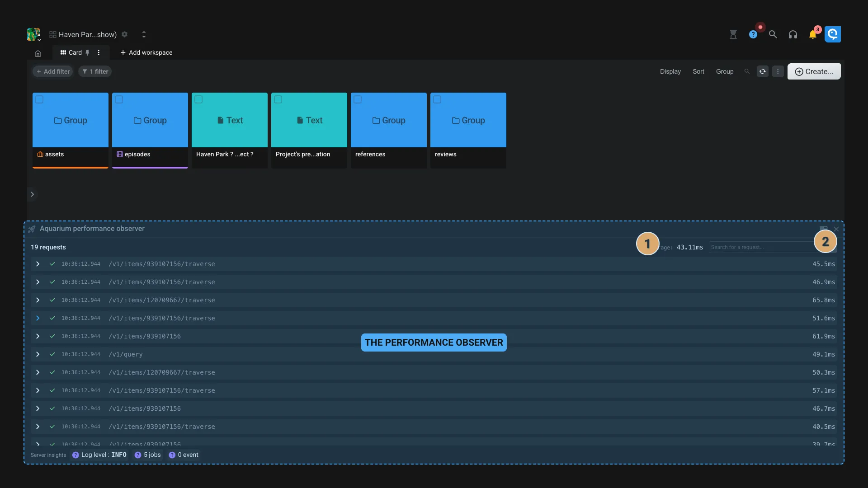Select the Display menu option

coord(670,71)
